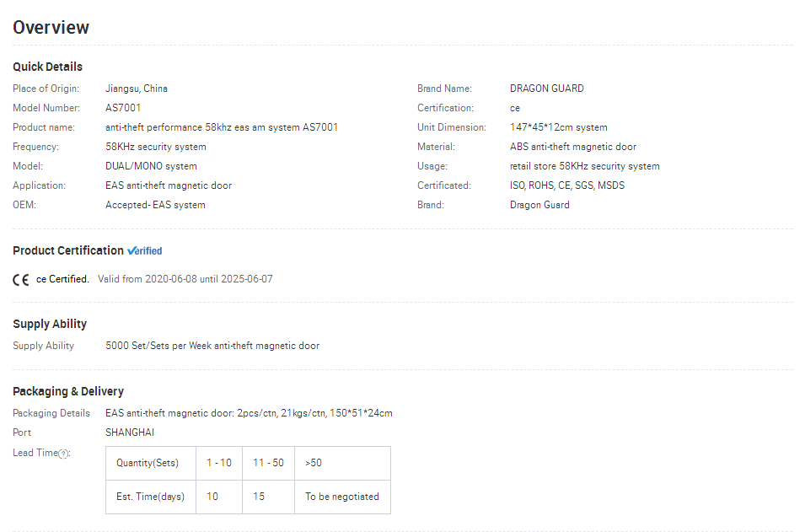The width and height of the screenshot is (805, 532).
Task: Click the 'Overview' page heading
Action: point(51,28)
